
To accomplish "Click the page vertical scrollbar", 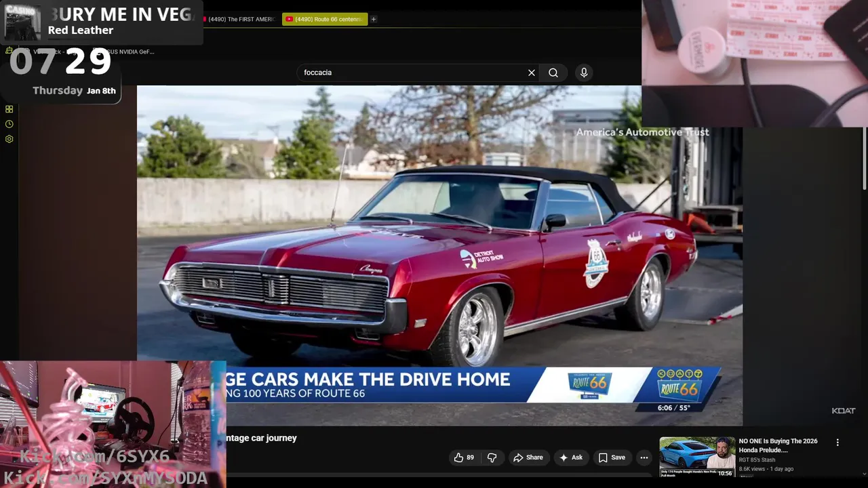I will pos(864,159).
